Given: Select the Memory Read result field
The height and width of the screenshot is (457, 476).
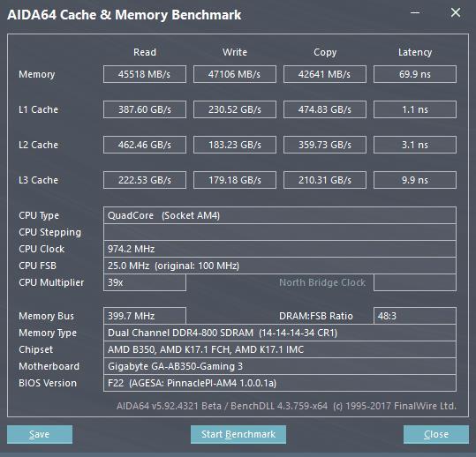Looking at the screenshot, I should tap(145, 74).
